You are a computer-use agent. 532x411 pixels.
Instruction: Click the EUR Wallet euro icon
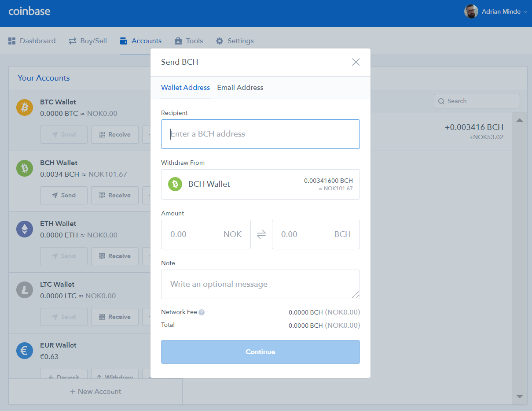(x=25, y=351)
